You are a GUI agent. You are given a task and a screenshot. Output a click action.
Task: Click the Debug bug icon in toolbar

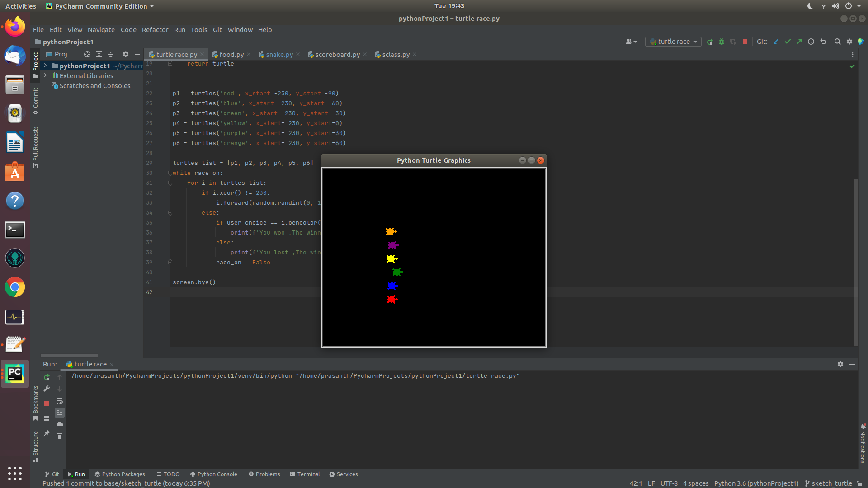tap(722, 42)
